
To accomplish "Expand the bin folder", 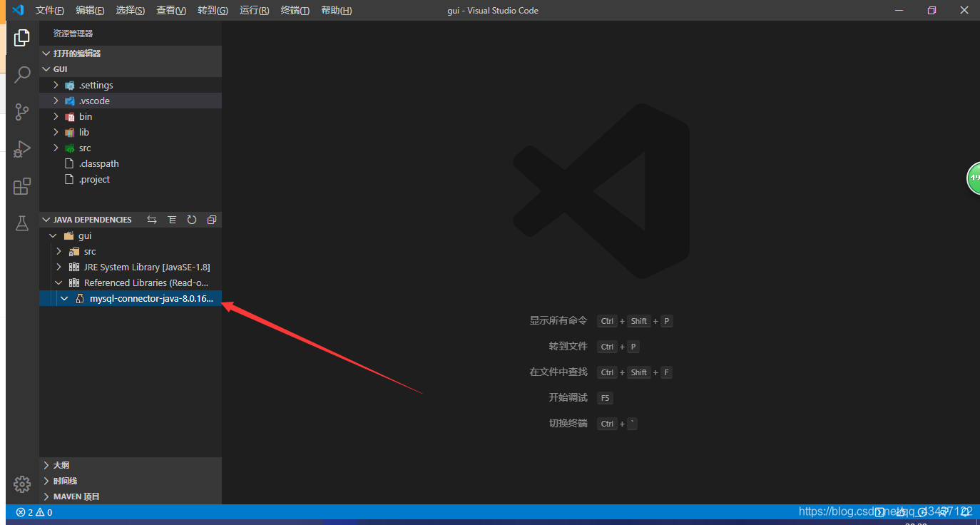I will point(131,116).
